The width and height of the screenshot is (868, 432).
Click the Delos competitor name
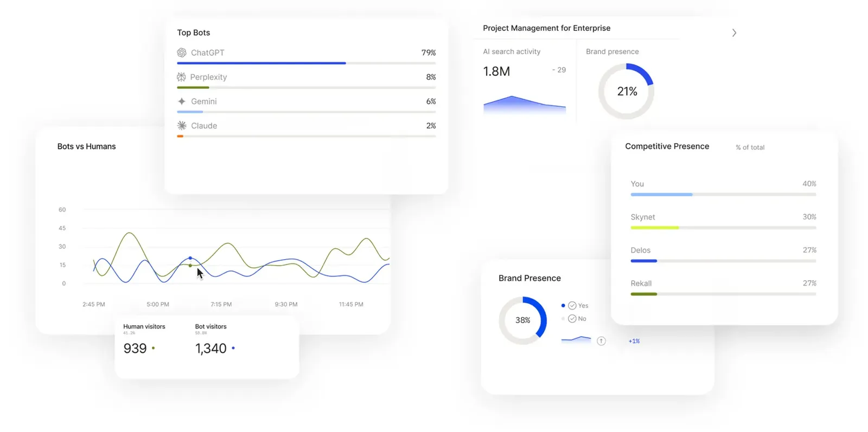(x=640, y=250)
